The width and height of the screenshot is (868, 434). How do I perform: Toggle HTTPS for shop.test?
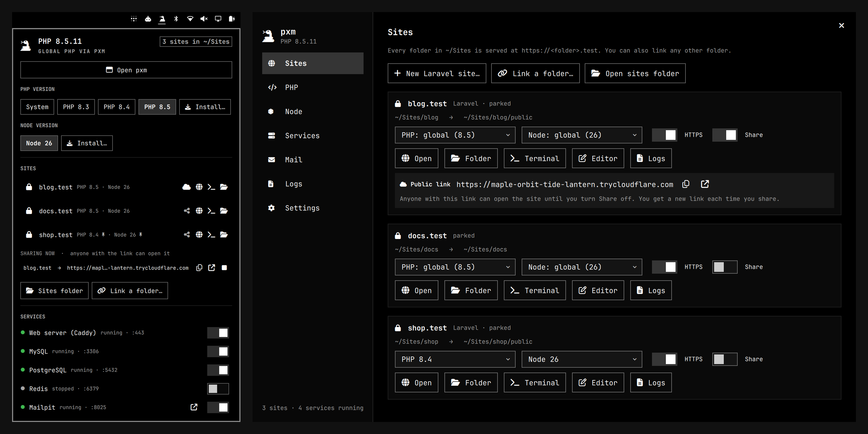pos(664,359)
